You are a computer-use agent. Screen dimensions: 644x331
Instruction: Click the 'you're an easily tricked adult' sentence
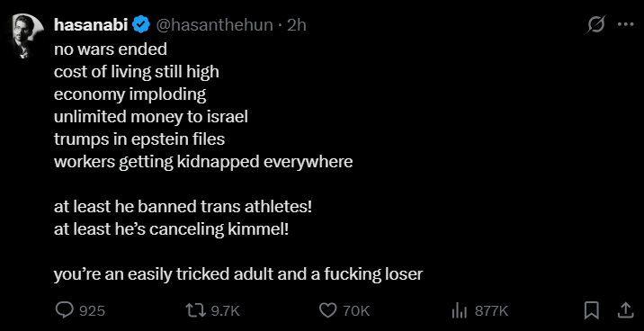pyautogui.click(x=238, y=274)
